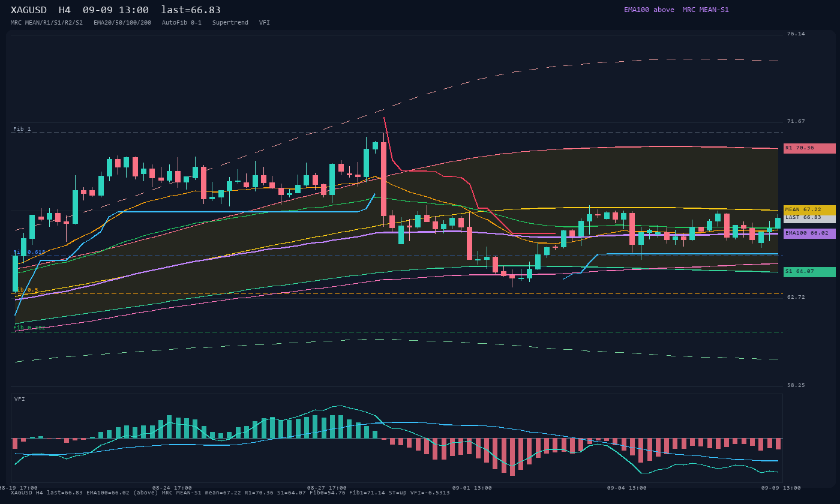Click the EMA100 66.02 price tag
Image resolution: width=840 pixels, height=504 pixels.
tap(809, 233)
